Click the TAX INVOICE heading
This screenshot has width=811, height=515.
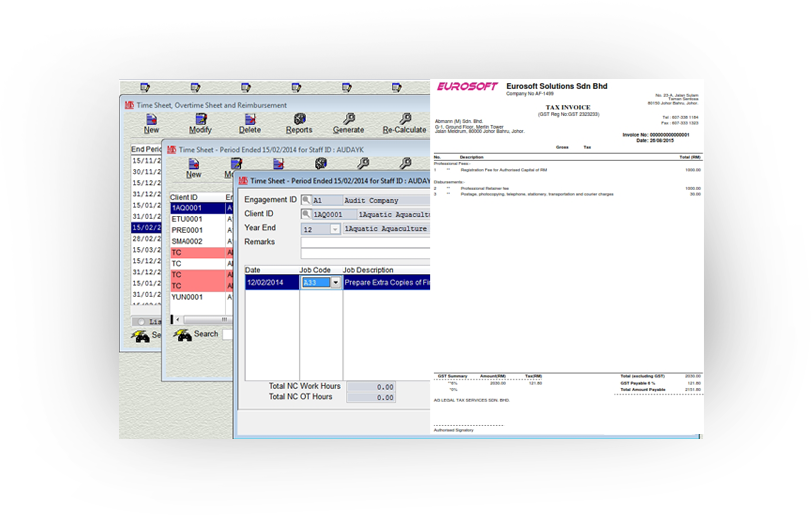(x=568, y=108)
